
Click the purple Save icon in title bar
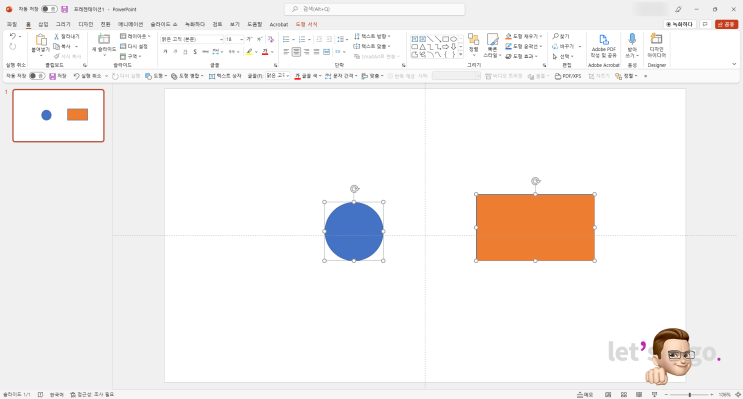[64, 9]
